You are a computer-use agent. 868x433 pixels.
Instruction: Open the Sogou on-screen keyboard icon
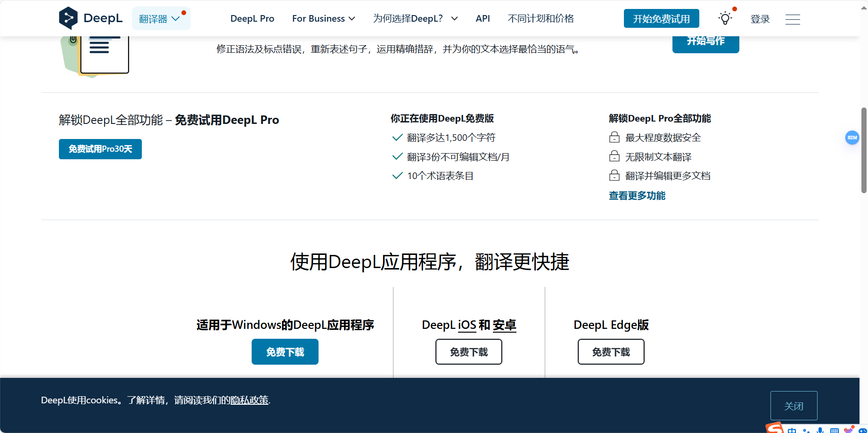click(x=835, y=430)
